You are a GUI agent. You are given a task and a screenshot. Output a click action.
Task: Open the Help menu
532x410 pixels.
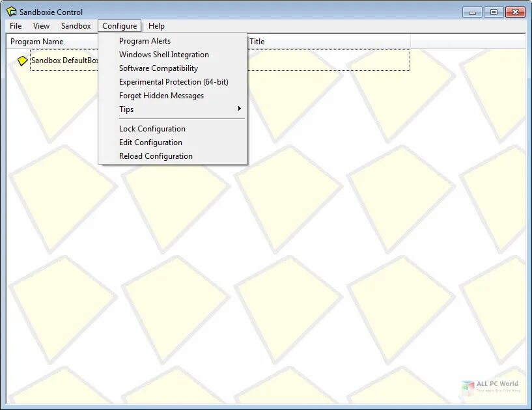[156, 26]
